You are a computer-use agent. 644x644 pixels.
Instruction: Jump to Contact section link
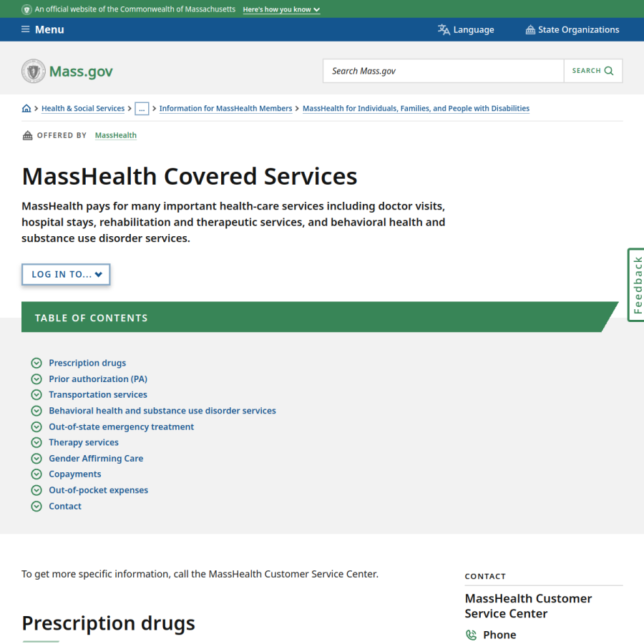click(x=65, y=506)
